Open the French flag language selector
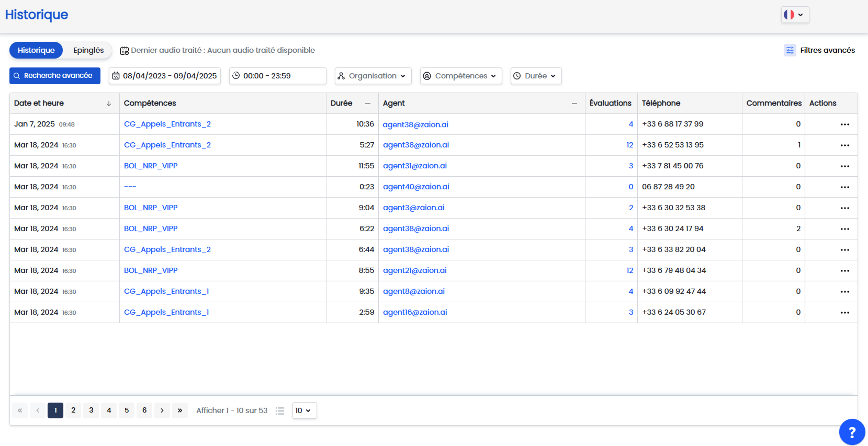 click(x=795, y=14)
